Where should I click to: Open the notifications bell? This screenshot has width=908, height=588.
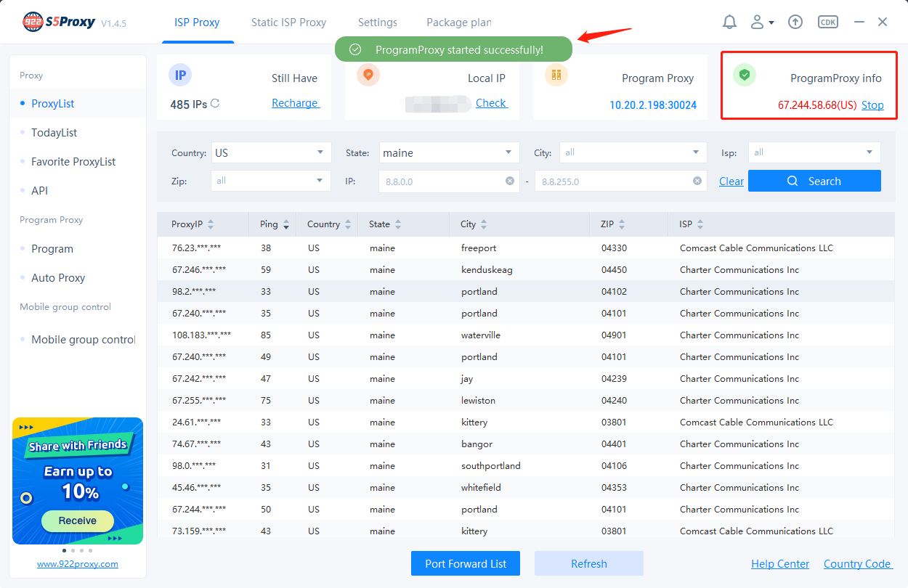pos(729,23)
